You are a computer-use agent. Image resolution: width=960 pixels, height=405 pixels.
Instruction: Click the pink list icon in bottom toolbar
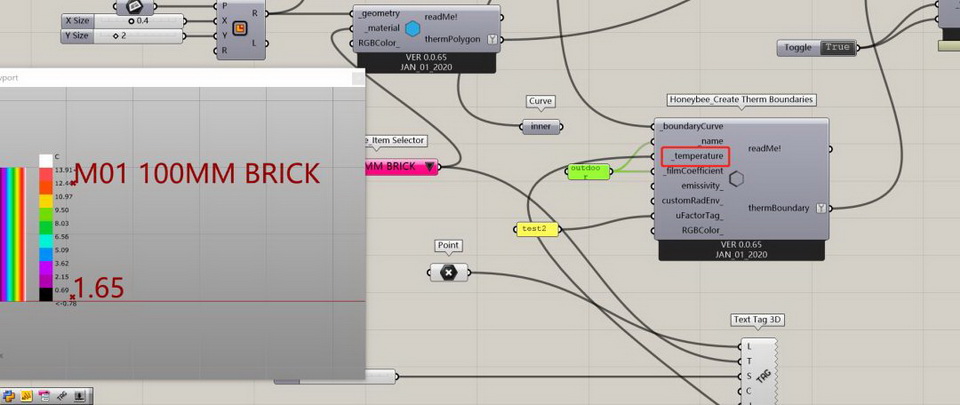coord(44,396)
